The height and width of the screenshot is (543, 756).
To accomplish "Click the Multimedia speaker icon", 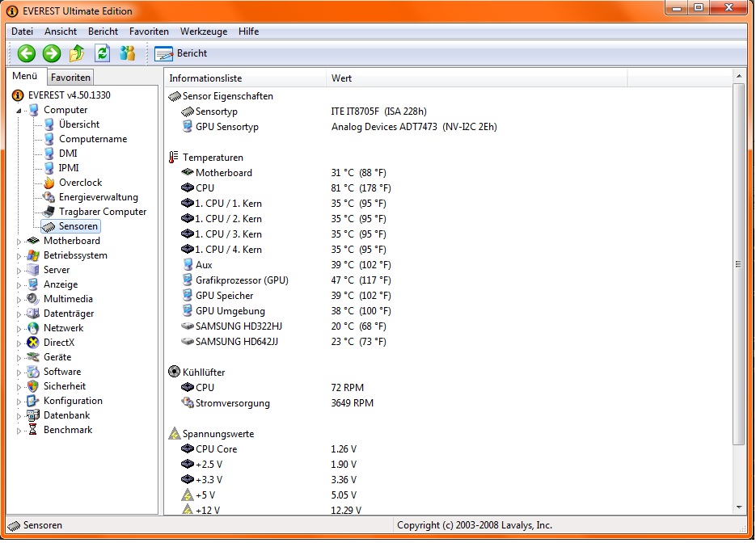I will [x=33, y=299].
